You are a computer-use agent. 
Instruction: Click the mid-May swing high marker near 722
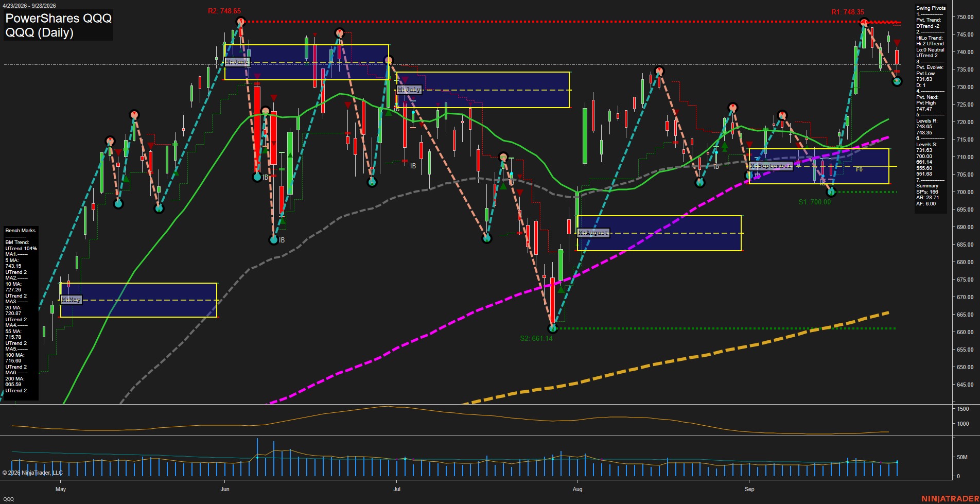[134, 115]
